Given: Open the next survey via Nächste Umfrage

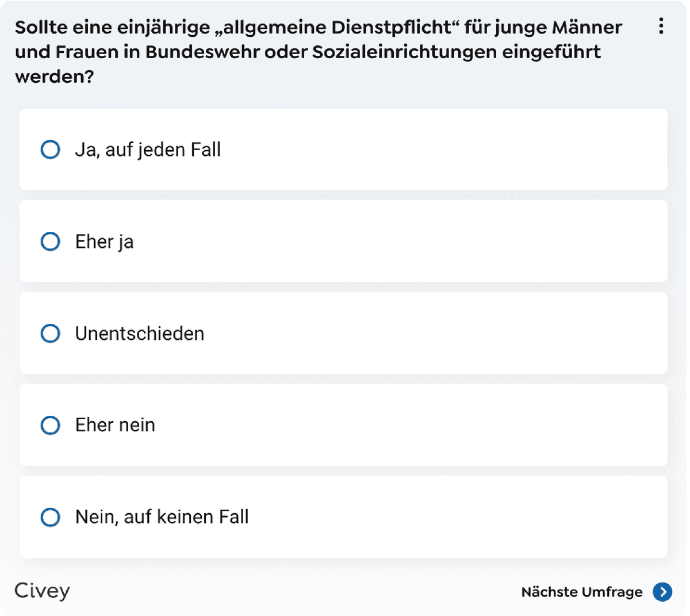Looking at the screenshot, I should coord(581,592).
